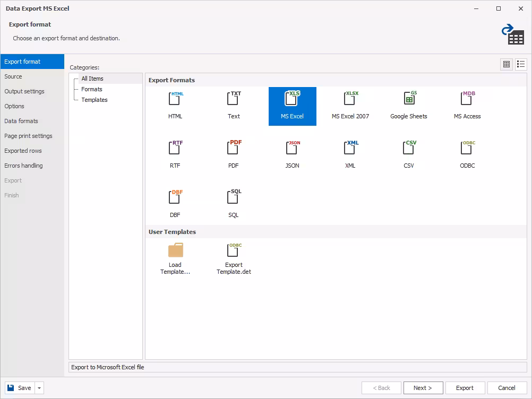Open the Output settings page
Image resolution: width=532 pixels, height=399 pixels.
(x=32, y=91)
